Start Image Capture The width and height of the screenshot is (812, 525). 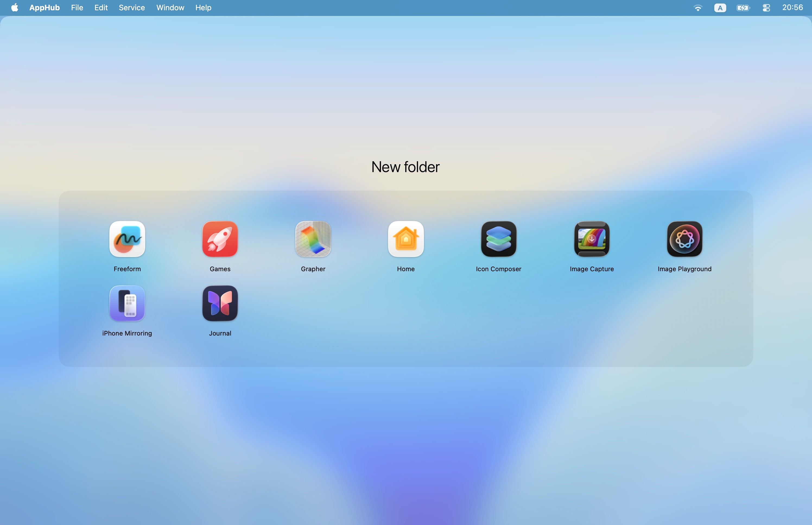(592, 239)
